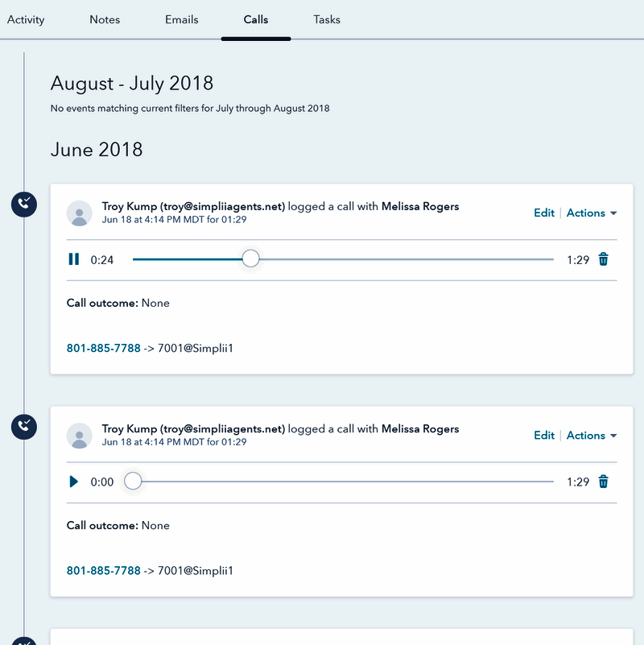Image resolution: width=644 pixels, height=645 pixels.
Task: Select the inbound call icon beside the first entry
Action: click(23, 205)
